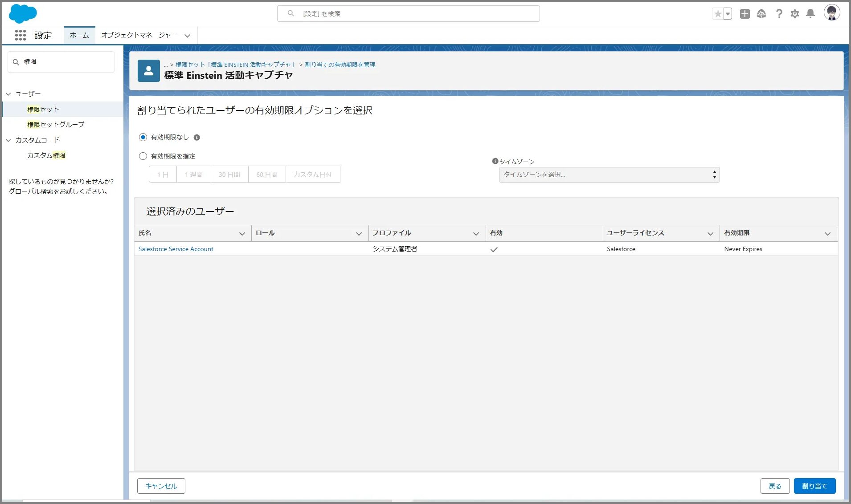Open the setup gear icon
The height and width of the screenshot is (504, 851).
tap(795, 14)
